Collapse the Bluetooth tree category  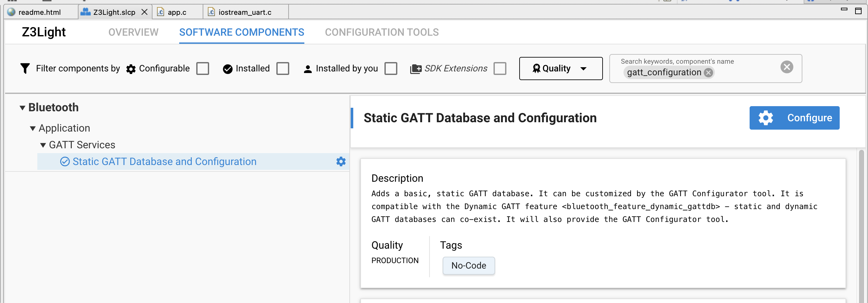click(22, 108)
